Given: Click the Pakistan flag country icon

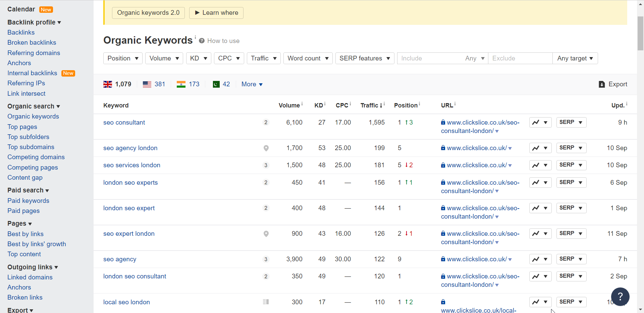Looking at the screenshot, I should [216, 84].
